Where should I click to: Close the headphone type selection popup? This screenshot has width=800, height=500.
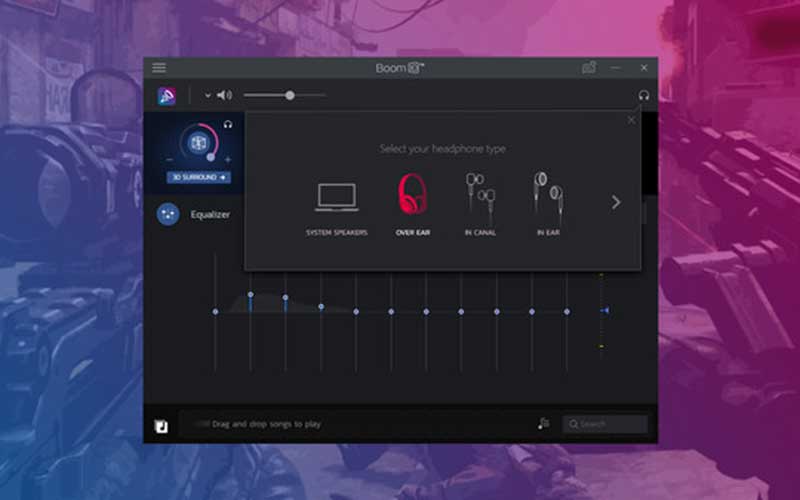[631, 120]
